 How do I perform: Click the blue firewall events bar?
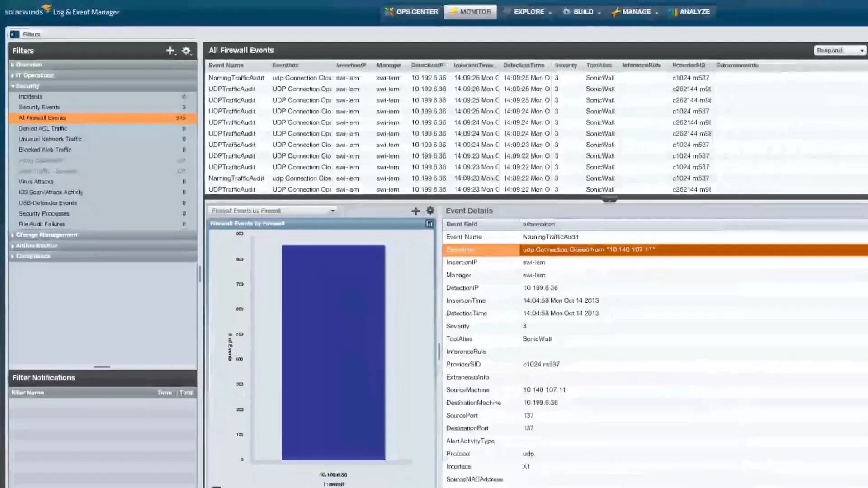point(333,352)
